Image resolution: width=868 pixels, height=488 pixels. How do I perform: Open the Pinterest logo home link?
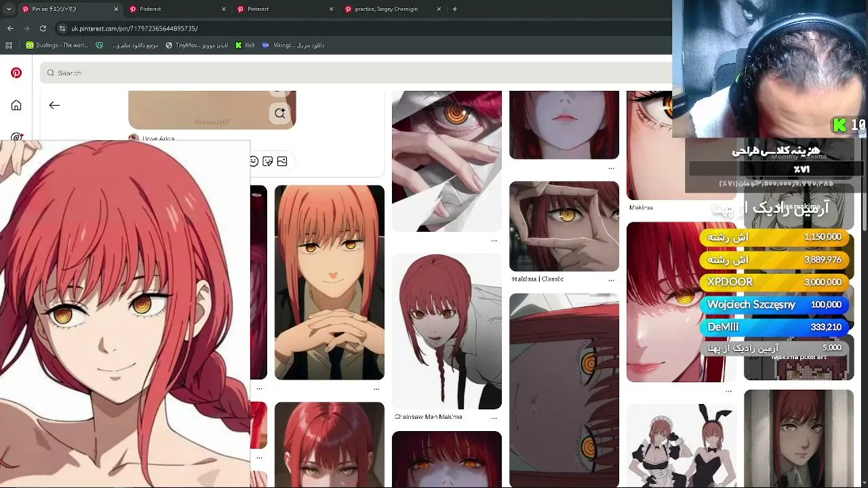[16, 73]
